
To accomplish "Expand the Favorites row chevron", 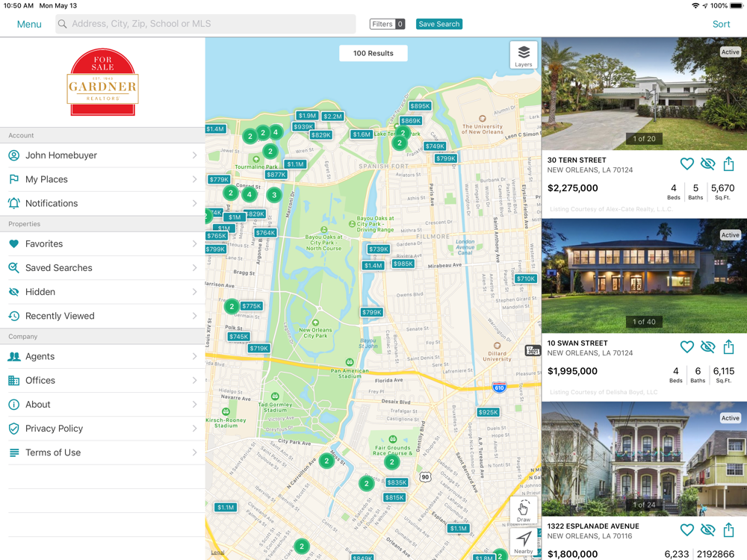I will (195, 244).
